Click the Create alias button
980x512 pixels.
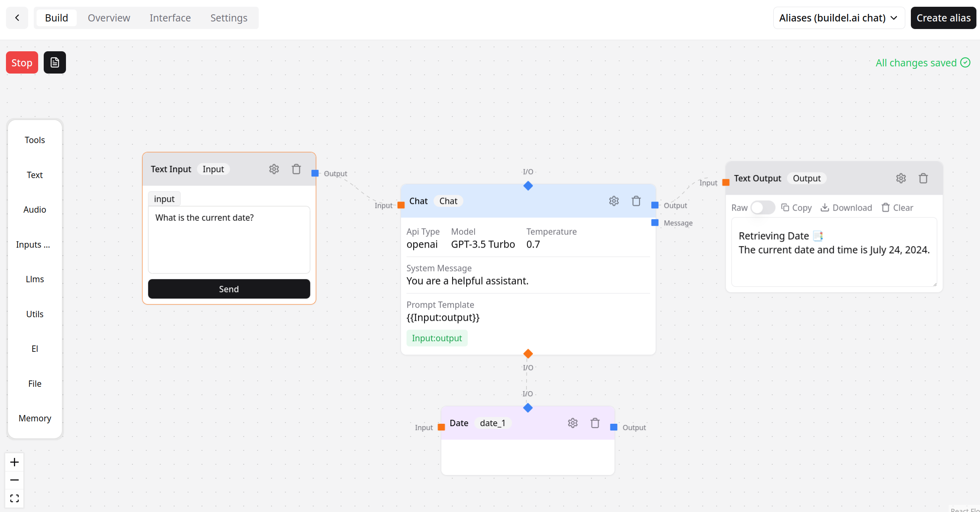click(943, 18)
